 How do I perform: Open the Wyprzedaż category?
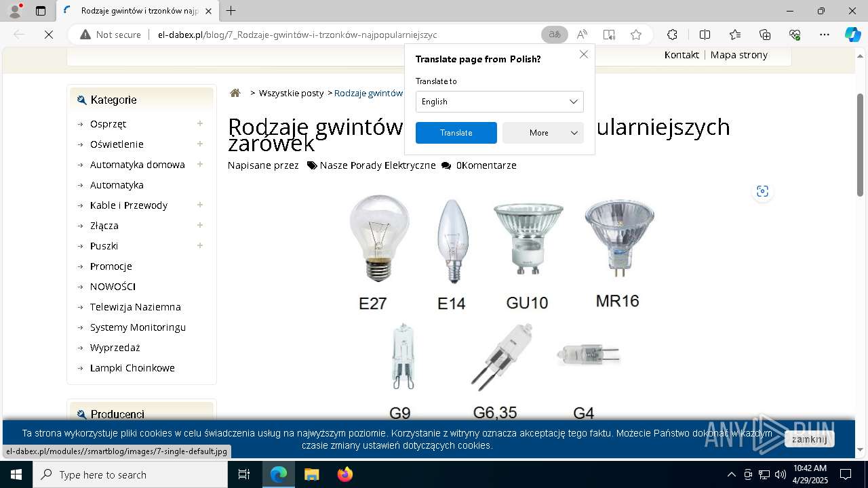(x=115, y=348)
